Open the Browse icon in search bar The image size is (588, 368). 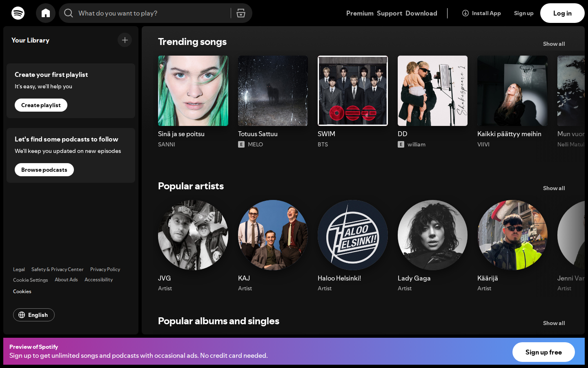pos(241,13)
